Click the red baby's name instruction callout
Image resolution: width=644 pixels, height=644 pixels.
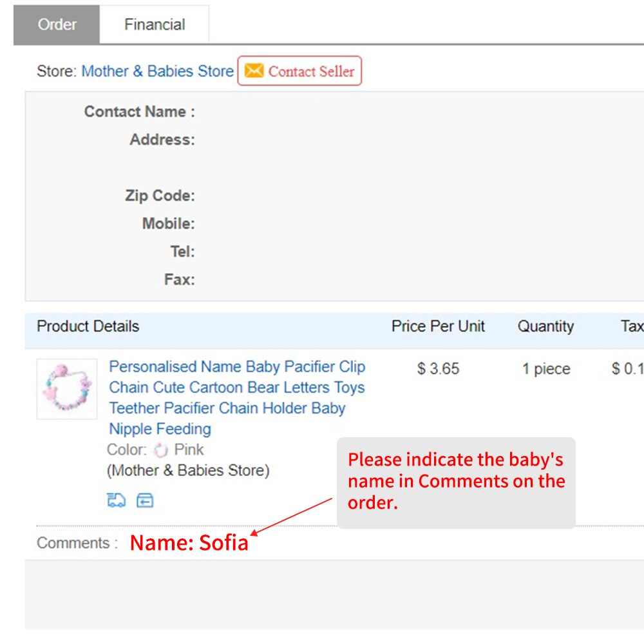coord(456,483)
